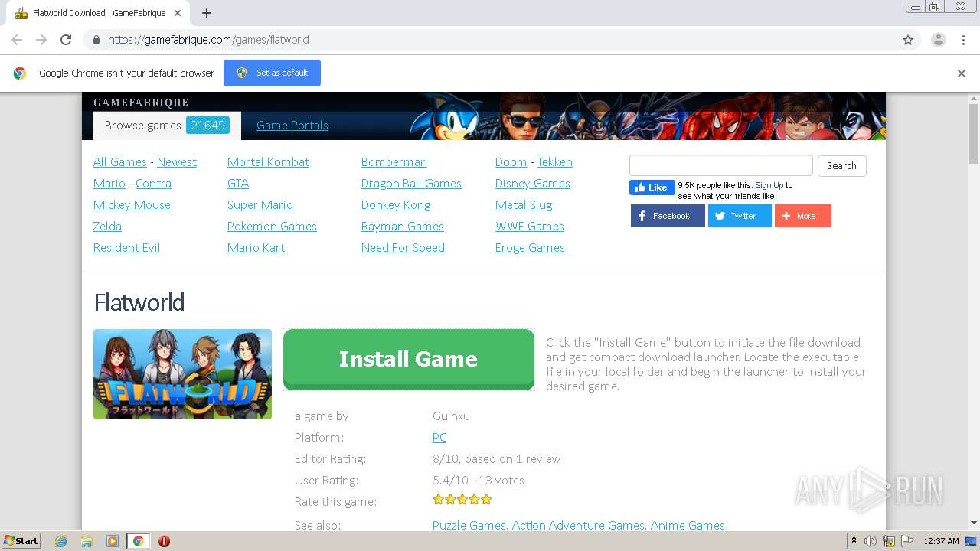Image resolution: width=980 pixels, height=551 pixels.
Task: Open the Need For Speed link
Action: pyautogui.click(x=403, y=248)
